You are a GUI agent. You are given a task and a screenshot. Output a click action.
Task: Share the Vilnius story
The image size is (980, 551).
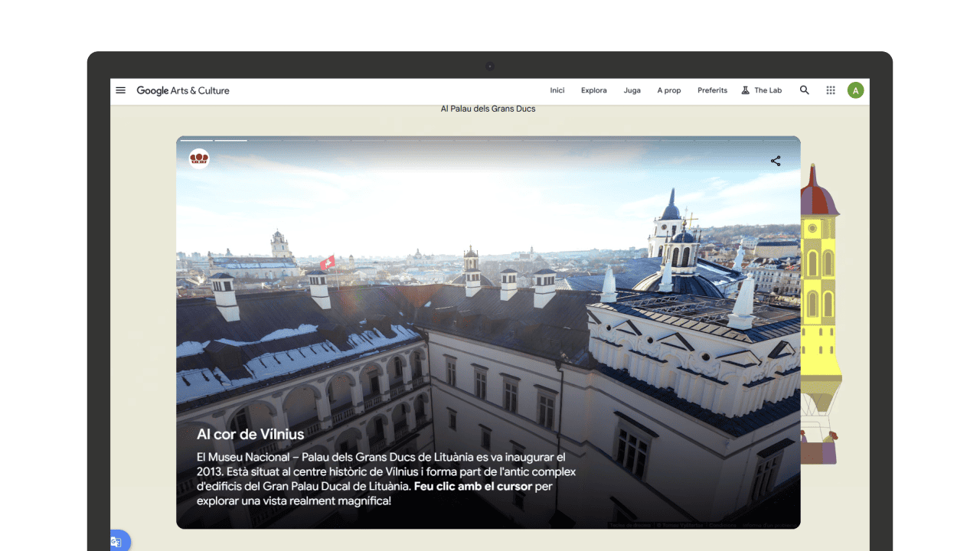pos(775,161)
